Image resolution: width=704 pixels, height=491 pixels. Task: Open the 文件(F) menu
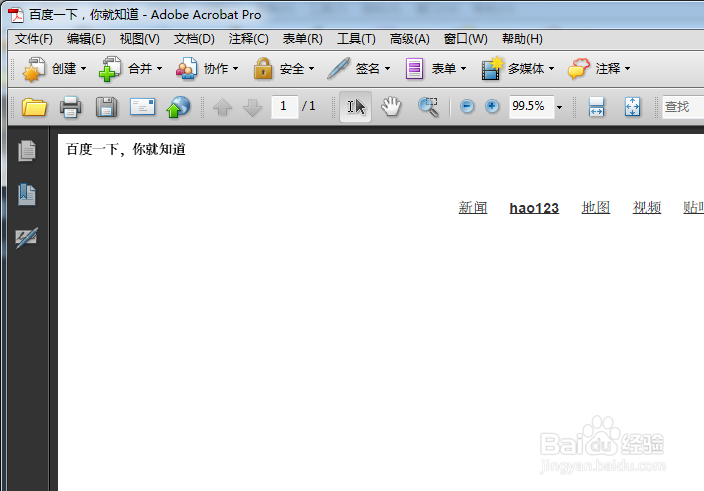point(34,39)
